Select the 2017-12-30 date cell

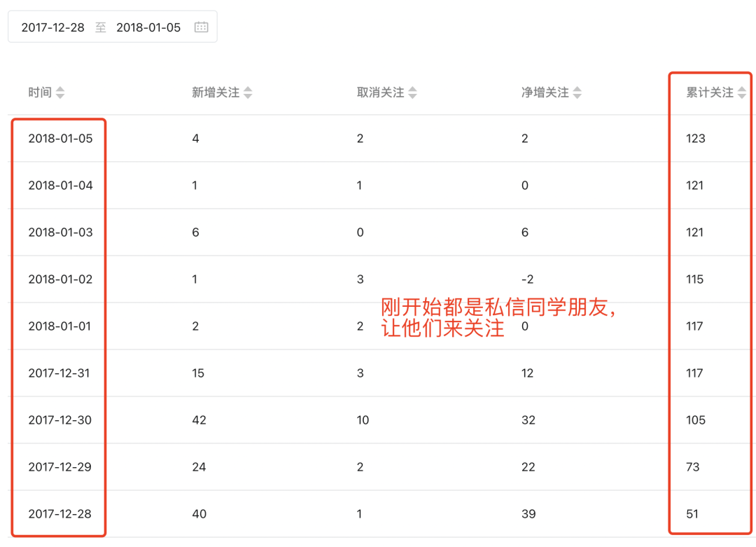pyautogui.click(x=60, y=420)
